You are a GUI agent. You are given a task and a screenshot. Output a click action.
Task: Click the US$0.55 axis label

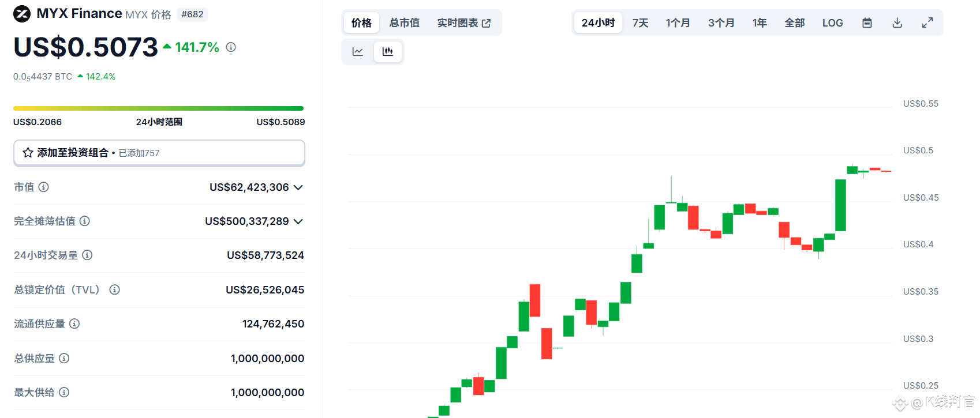click(921, 104)
